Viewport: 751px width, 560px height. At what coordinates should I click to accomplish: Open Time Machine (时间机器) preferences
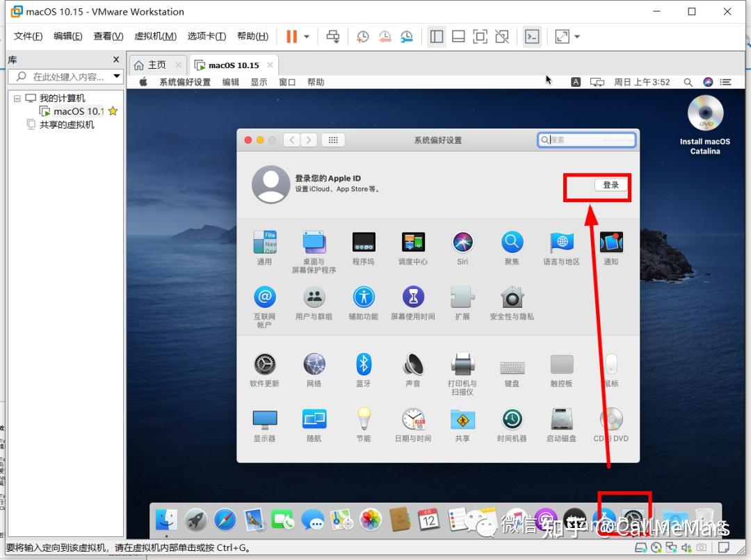coord(512,425)
